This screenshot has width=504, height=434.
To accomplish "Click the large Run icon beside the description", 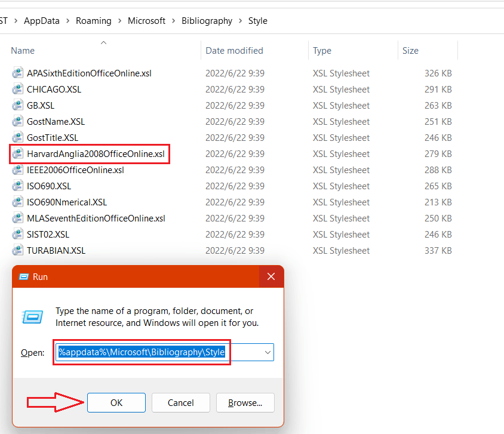I will (32, 317).
